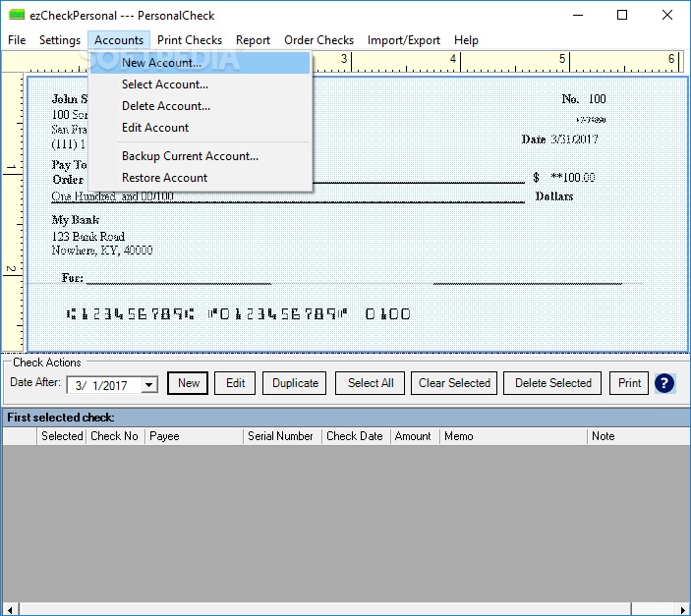691x616 pixels.
Task: Click the Payee column header
Action: tap(194, 436)
